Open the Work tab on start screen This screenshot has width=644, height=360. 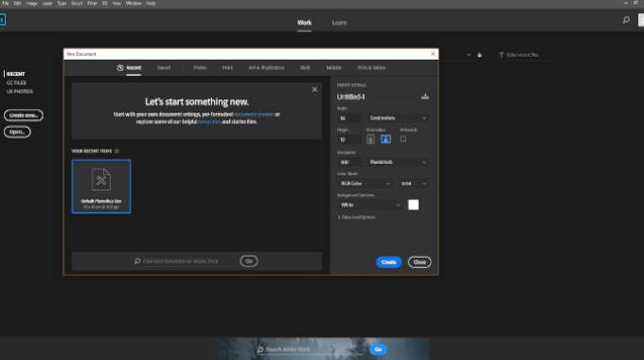pyautogui.click(x=304, y=23)
